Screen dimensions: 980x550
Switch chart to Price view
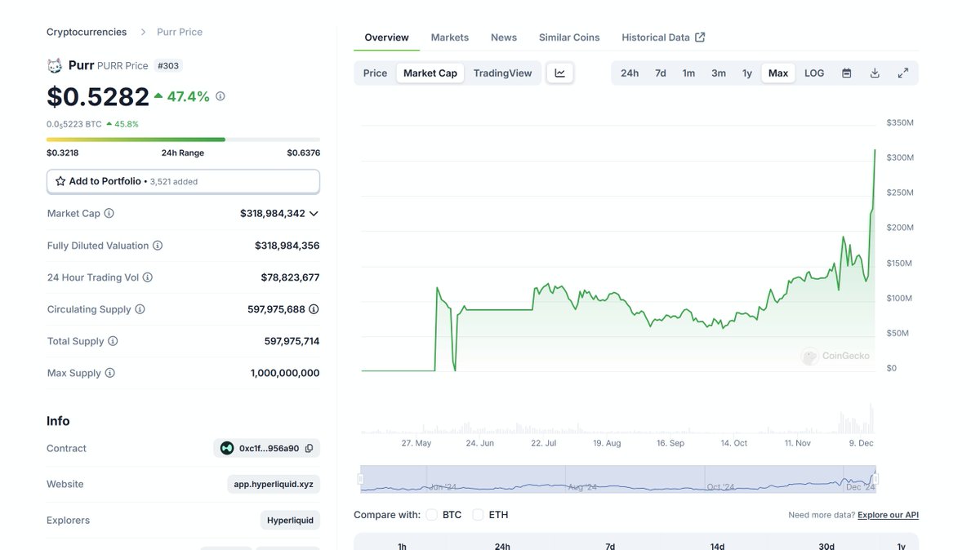tap(376, 73)
